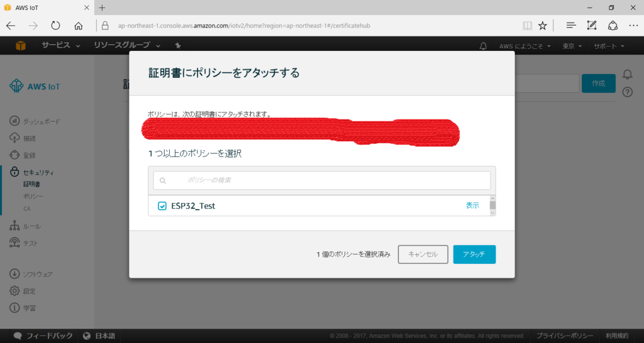Select the AWS IoT browser tab

point(47,8)
